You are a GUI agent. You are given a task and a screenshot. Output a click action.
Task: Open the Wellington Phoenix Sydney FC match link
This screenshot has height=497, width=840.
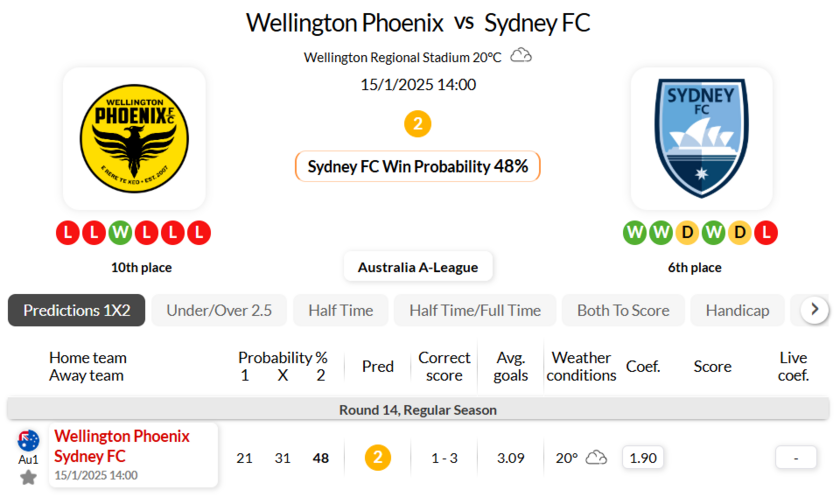[x=121, y=446]
